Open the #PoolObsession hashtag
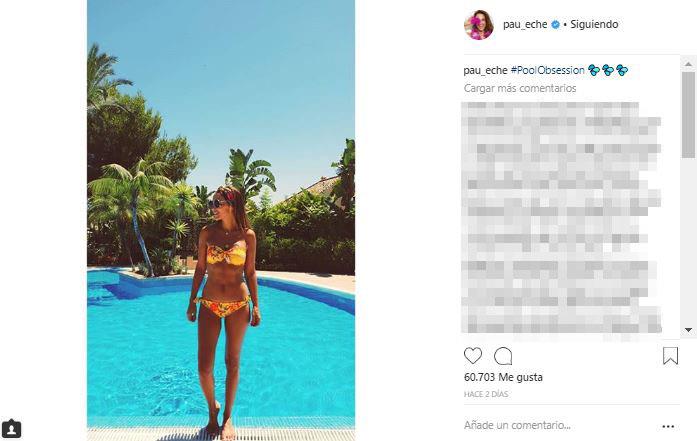The image size is (697, 441). click(x=548, y=70)
